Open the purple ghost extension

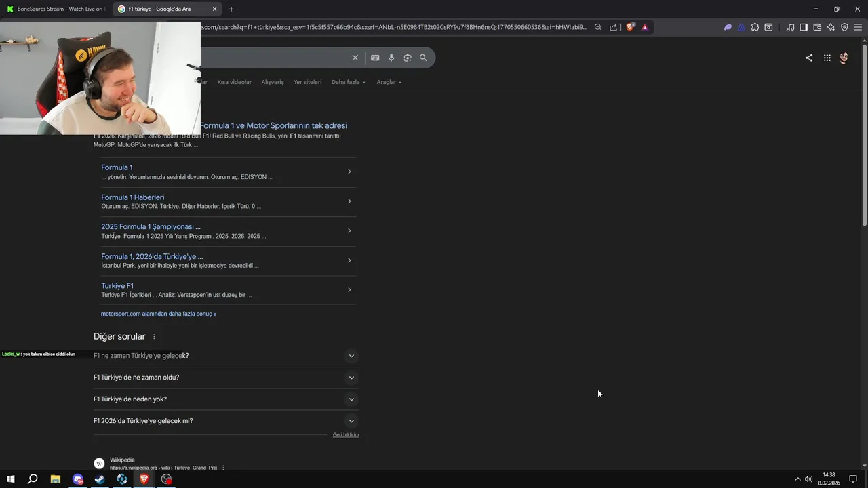tap(728, 27)
